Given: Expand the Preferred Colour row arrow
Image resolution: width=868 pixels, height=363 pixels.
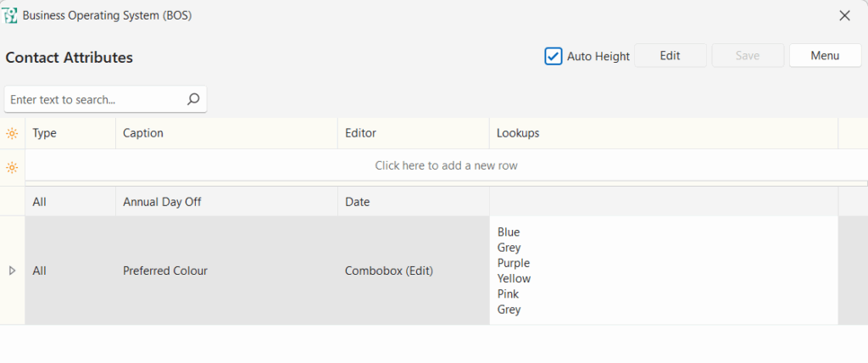Looking at the screenshot, I should tap(12, 271).
